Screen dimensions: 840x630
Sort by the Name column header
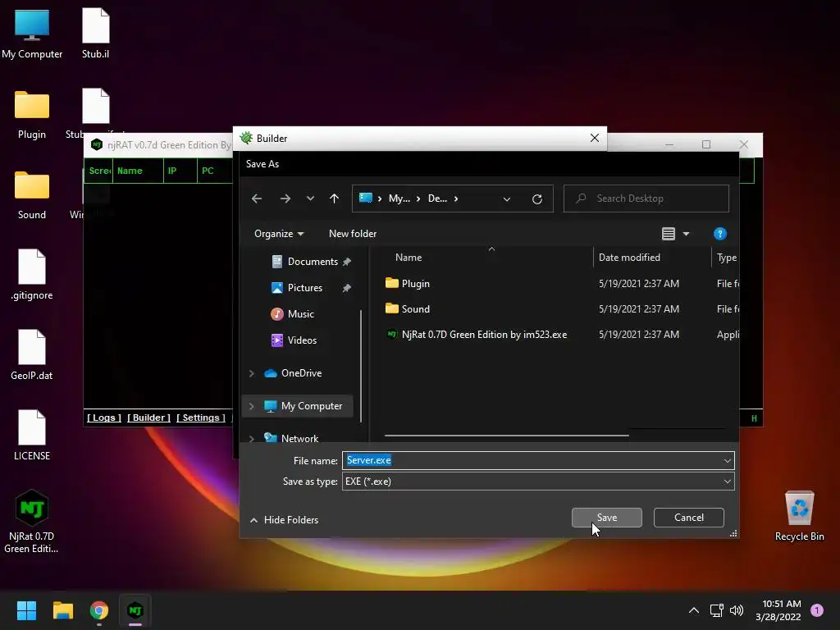pos(409,258)
